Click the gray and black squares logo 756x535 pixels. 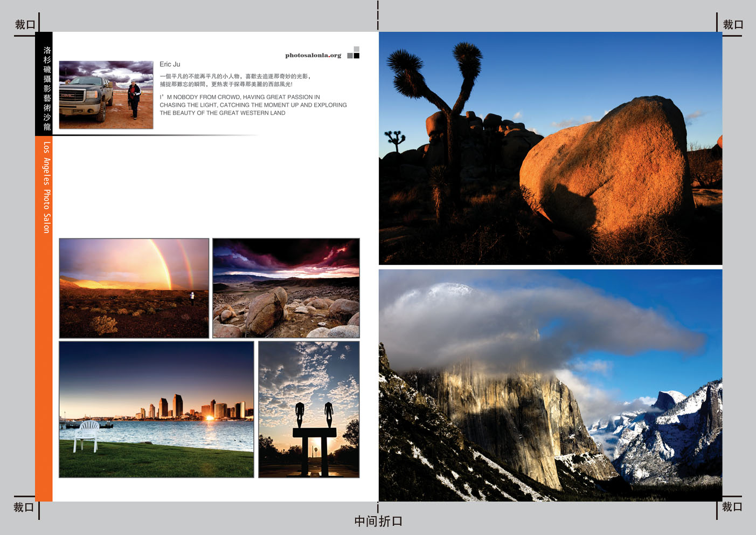pyautogui.click(x=353, y=53)
